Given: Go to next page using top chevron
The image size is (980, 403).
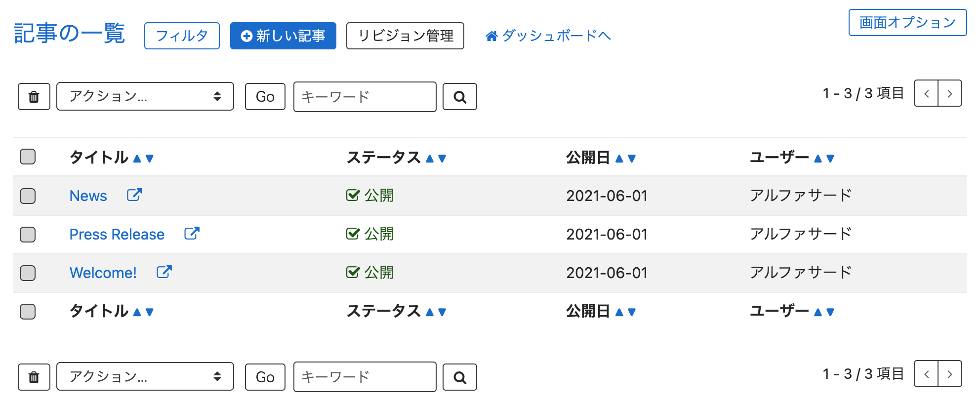Looking at the screenshot, I should point(950,93).
